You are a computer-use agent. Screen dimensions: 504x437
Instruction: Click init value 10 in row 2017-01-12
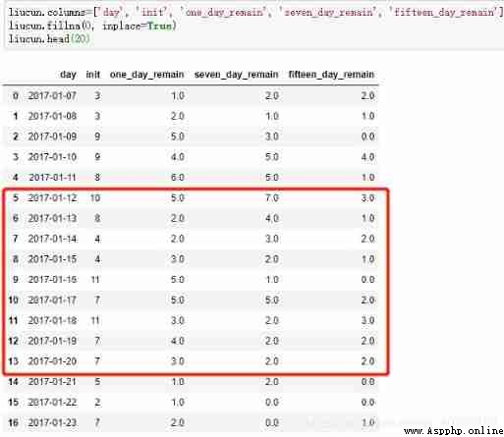(95, 198)
